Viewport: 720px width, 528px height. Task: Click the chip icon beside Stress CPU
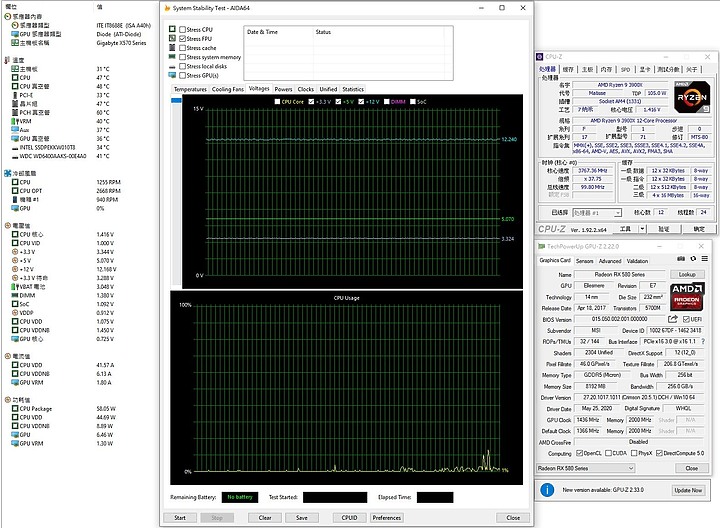click(172, 29)
